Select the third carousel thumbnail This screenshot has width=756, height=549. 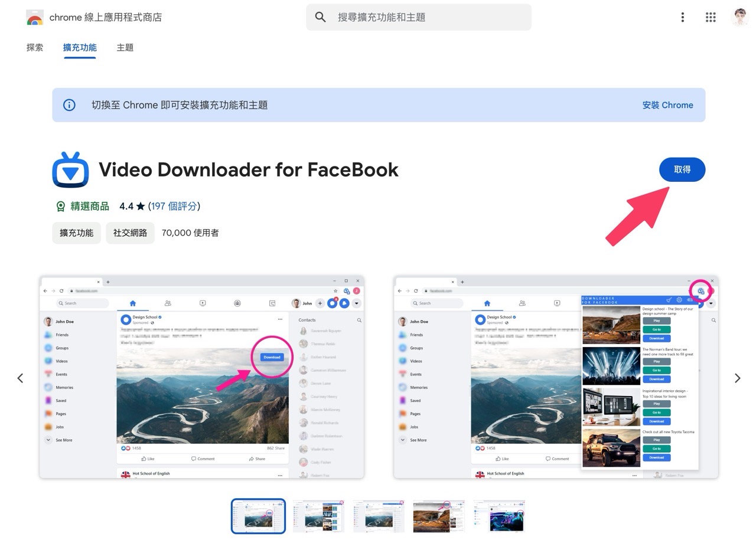click(379, 516)
